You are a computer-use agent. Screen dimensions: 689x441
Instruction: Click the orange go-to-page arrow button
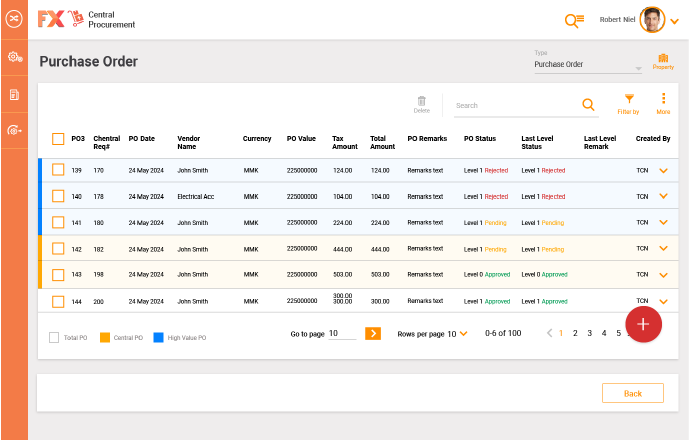tap(372, 334)
